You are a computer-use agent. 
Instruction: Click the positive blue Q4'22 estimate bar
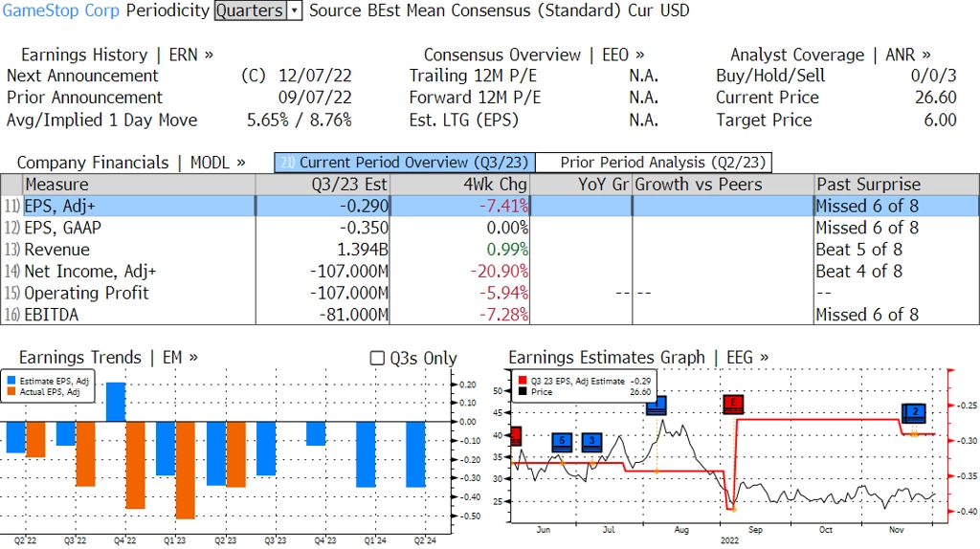pyautogui.click(x=116, y=403)
